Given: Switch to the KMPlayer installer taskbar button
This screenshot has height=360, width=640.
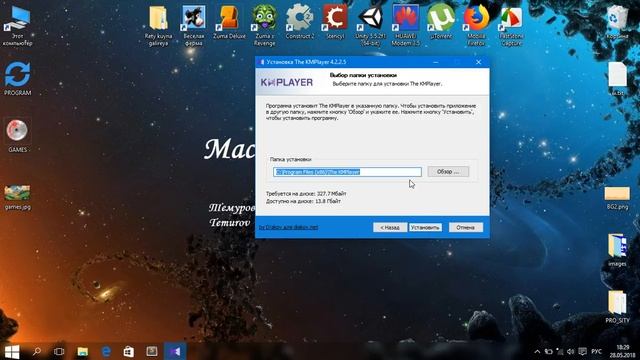Looking at the screenshot, I should click(x=175, y=351).
